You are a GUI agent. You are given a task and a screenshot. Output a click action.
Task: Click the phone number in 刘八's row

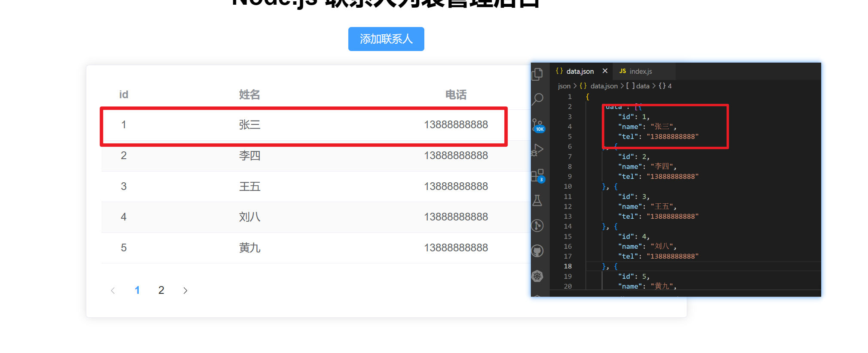coord(456,217)
